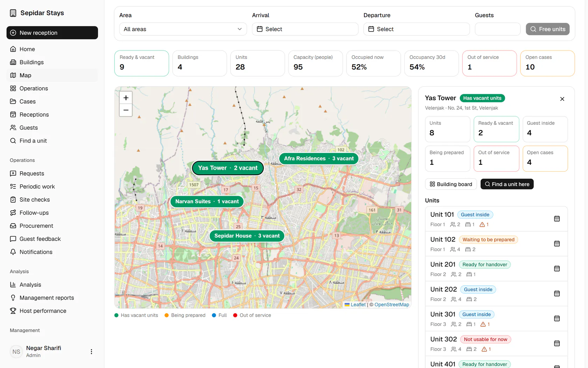
Task: Zoom out on the map
Action: (126, 110)
